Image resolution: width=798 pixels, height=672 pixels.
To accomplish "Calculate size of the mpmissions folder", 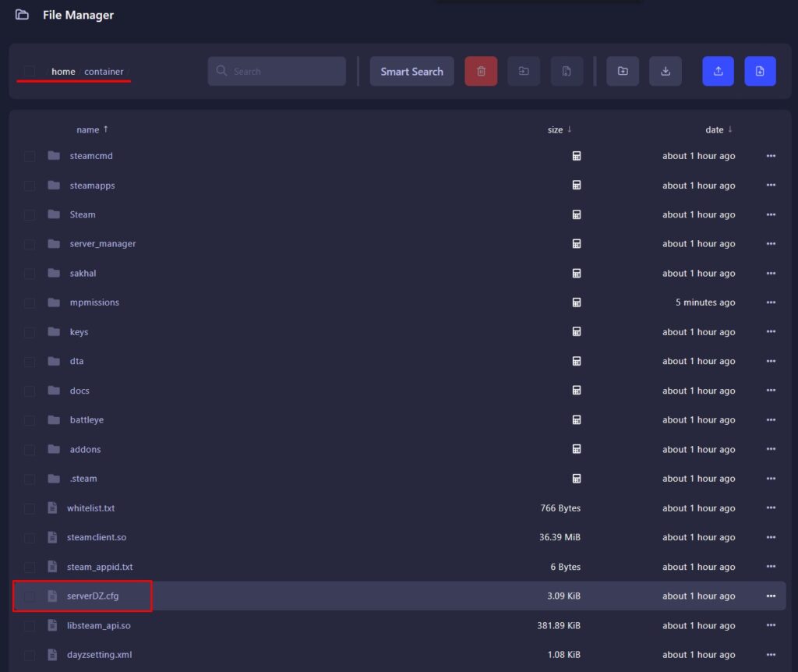I will [x=577, y=302].
